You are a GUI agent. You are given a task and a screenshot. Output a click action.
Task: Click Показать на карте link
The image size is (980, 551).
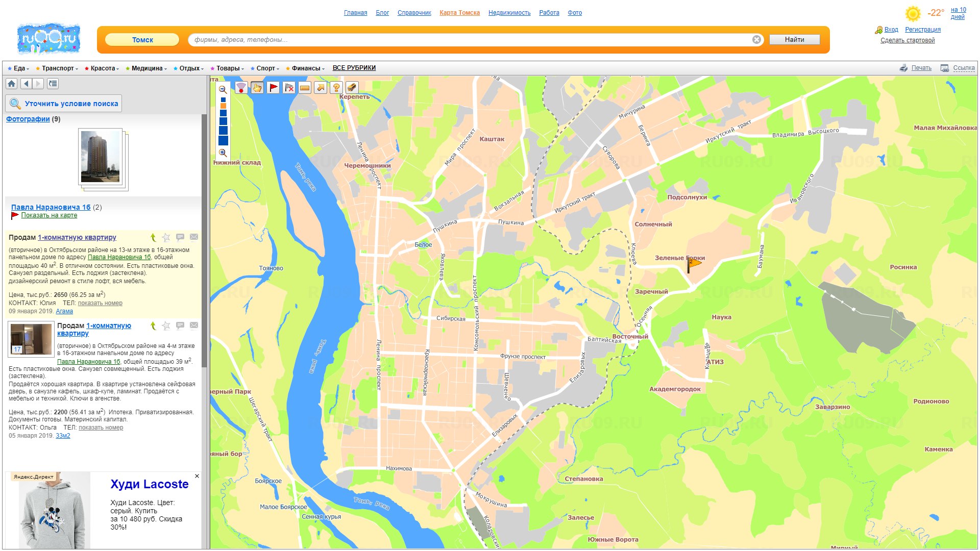click(x=49, y=215)
